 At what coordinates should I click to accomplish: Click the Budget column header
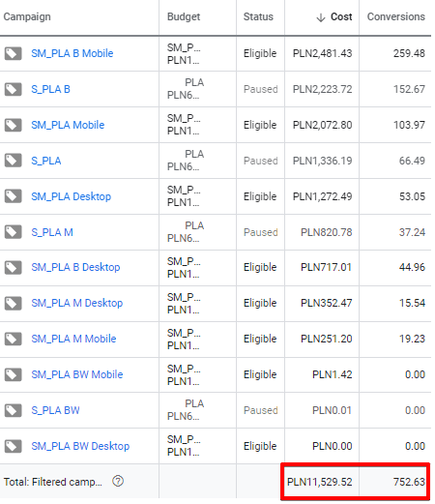click(x=184, y=16)
